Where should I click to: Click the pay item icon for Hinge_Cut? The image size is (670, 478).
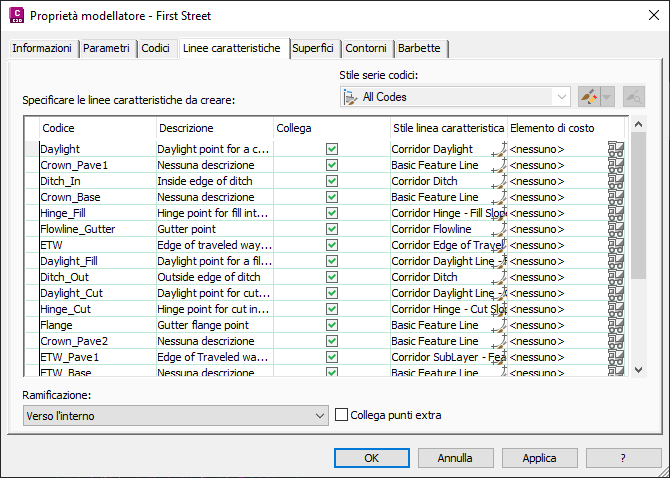[617, 309]
